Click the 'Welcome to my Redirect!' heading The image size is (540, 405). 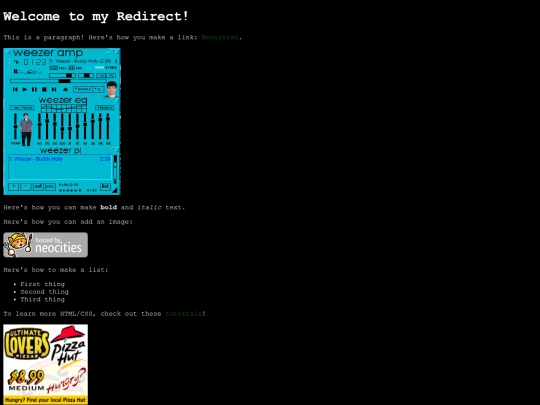click(x=96, y=16)
